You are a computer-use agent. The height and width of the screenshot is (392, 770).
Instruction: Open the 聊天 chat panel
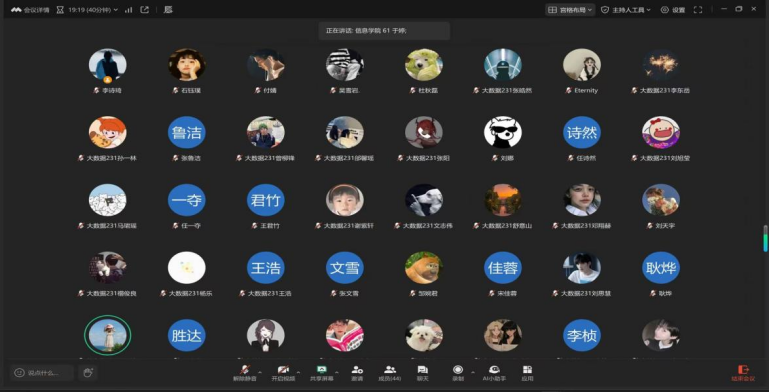[423, 373]
